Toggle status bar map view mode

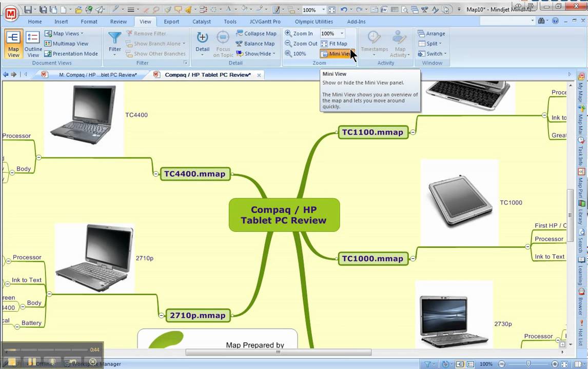click(460, 364)
